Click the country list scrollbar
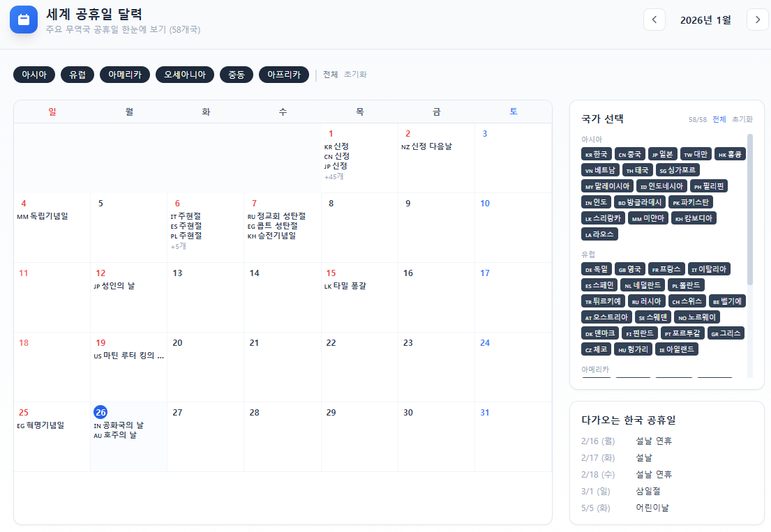This screenshot has width=771, height=532. [x=750, y=209]
